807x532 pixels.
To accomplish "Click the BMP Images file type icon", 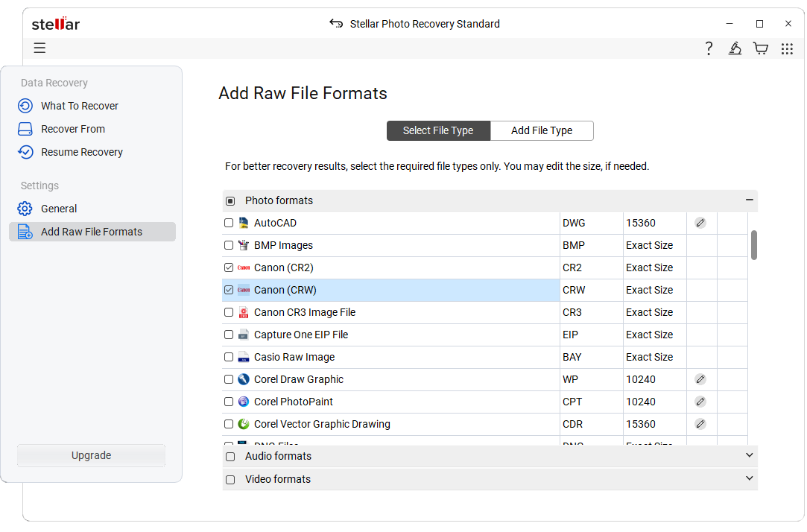I will [244, 245].
